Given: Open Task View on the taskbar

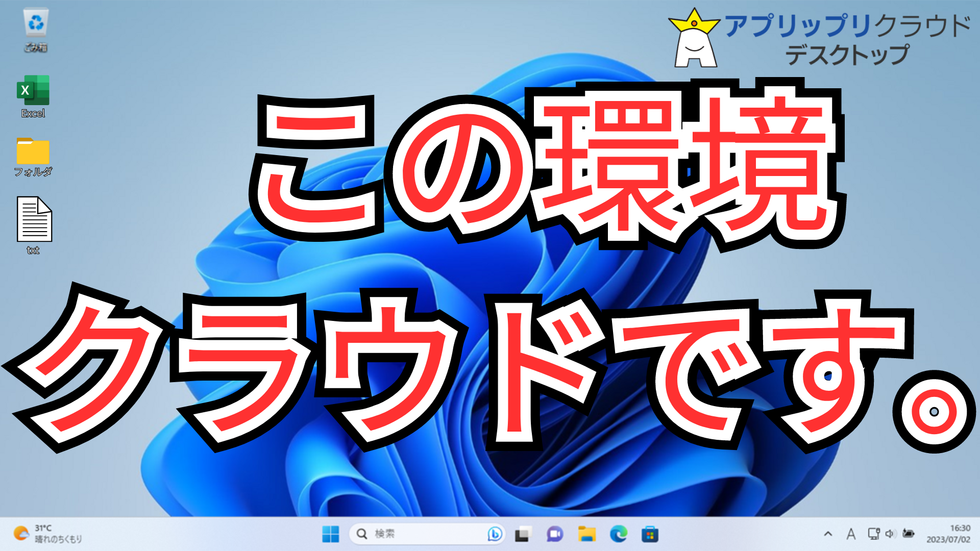Looking at the screenshot, I should 522,534.
